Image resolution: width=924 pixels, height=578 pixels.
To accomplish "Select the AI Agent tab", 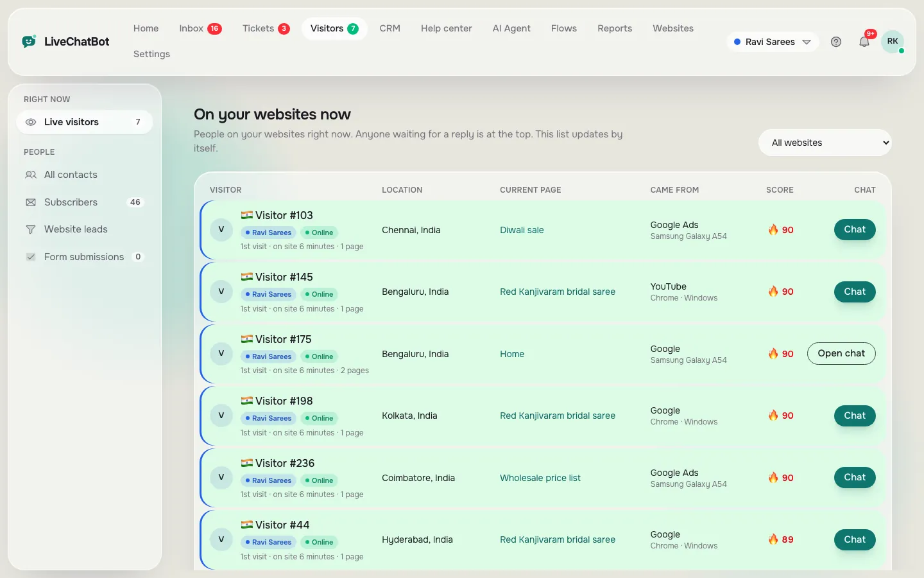I will (x=511, y=28).
